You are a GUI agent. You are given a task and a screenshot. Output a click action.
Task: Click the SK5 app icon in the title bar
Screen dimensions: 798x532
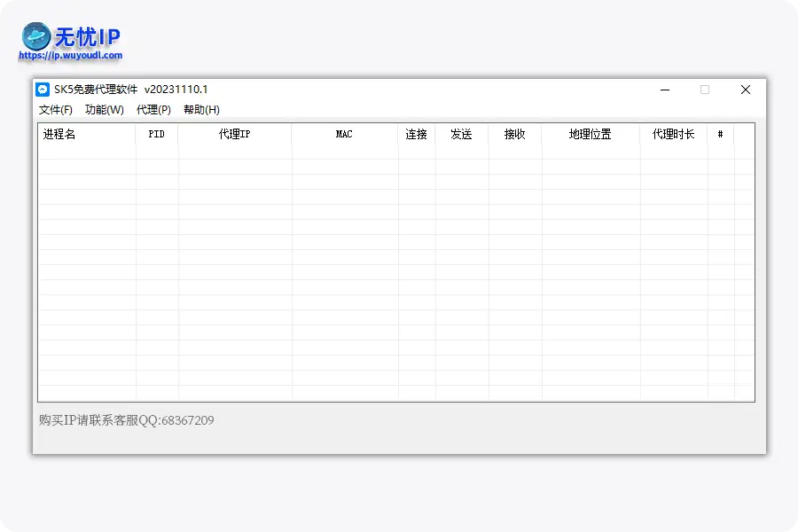(42, 89)
